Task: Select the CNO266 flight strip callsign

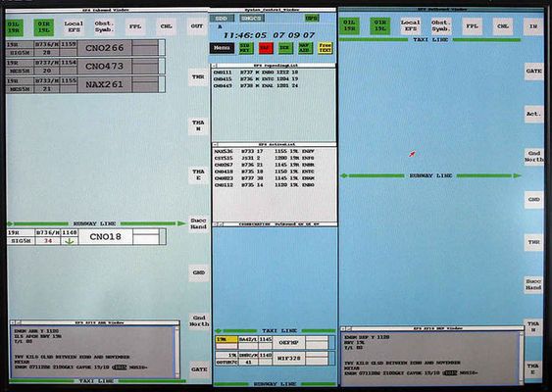Action: pos(105,48)
